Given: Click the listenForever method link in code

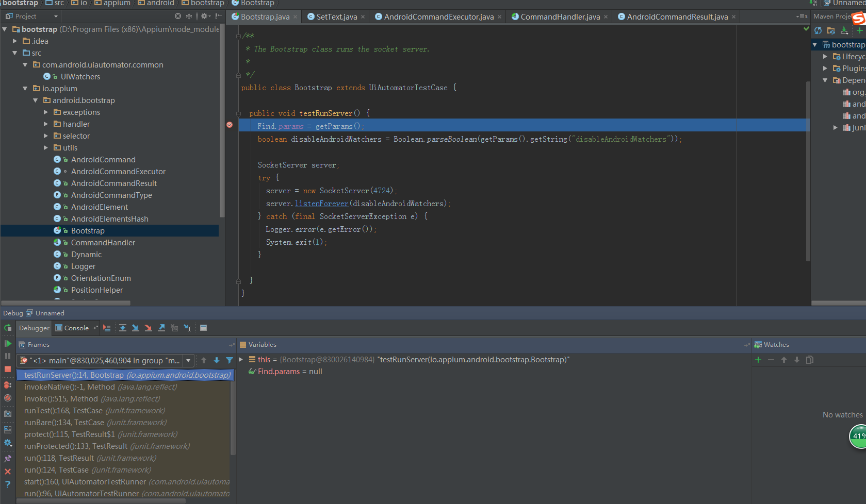Looking at the screenshot, I should (322, 204).
